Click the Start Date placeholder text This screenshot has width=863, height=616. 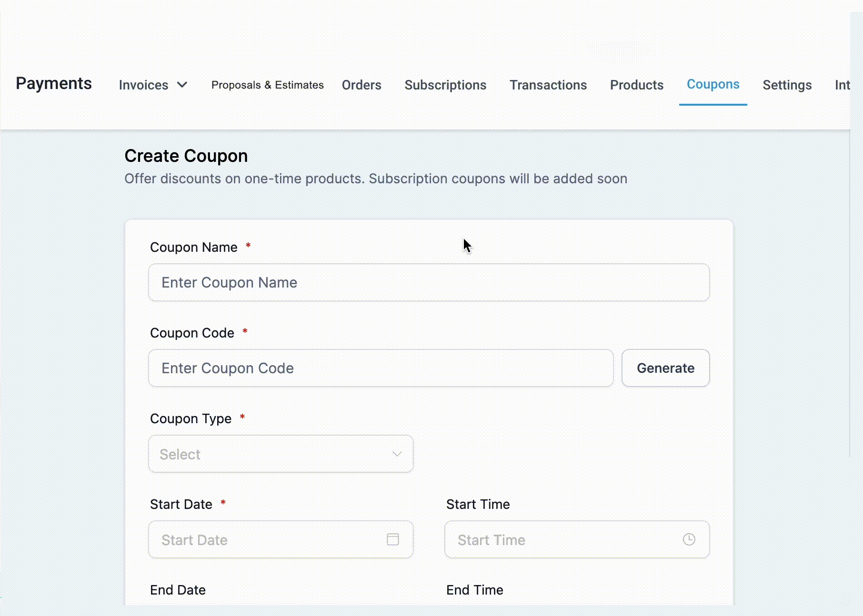[194, 540]
